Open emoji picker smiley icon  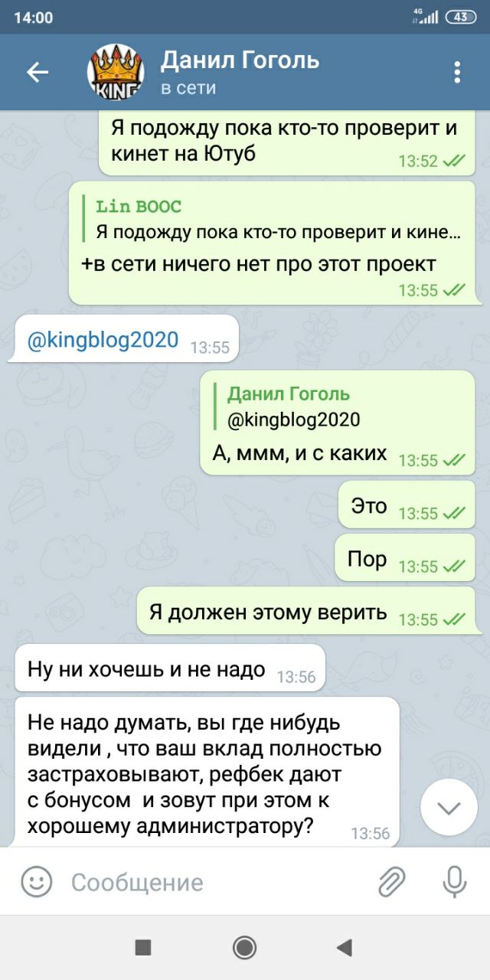tap(36, 881)
